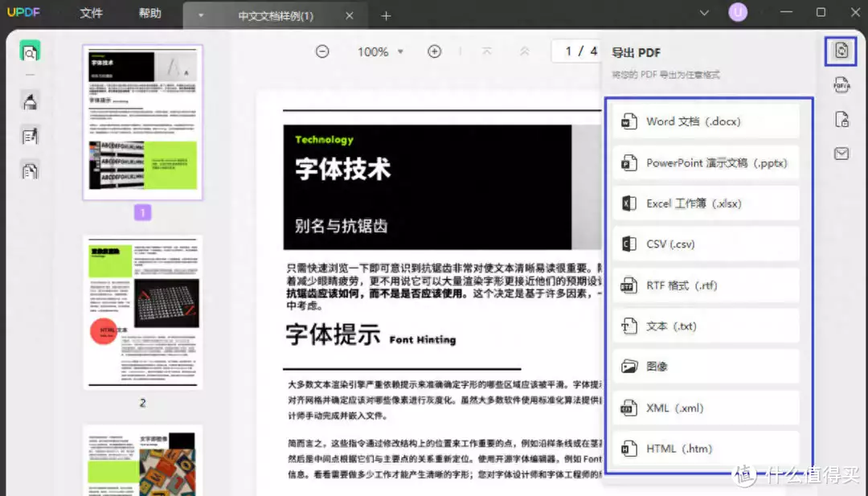Open the Export PDF icon in right sidebar
868x496 pixels.
coord(841,51)
